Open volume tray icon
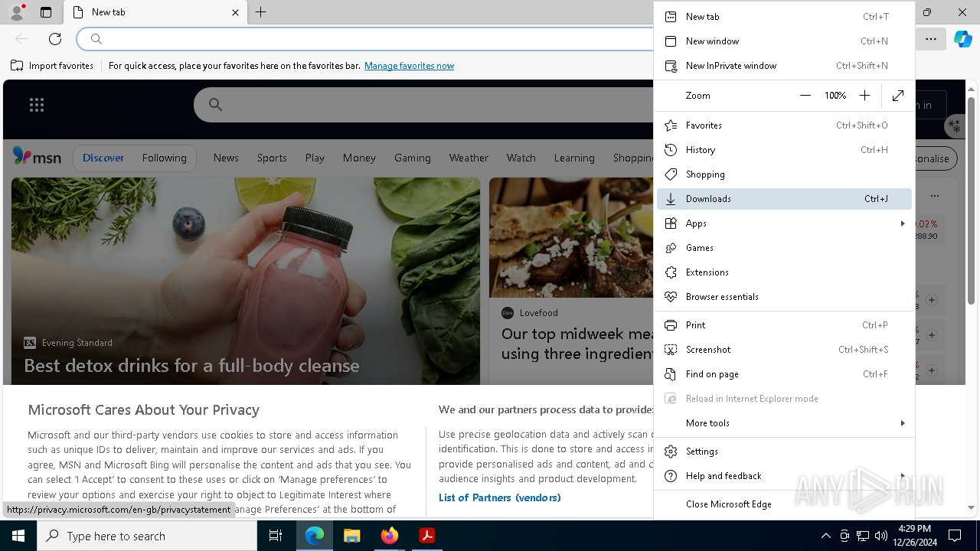The image size is (980, 551). pyautogui.click(x=880, y=536)
